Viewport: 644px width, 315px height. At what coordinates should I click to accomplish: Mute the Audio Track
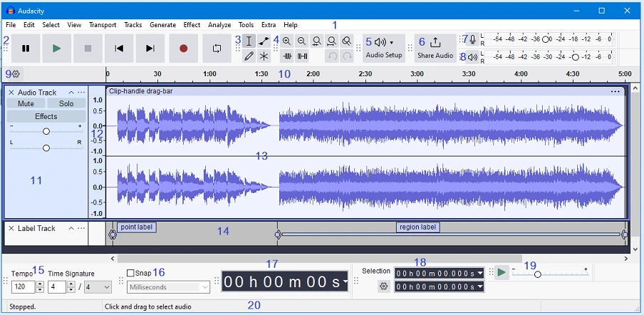[x=26, y=103]
